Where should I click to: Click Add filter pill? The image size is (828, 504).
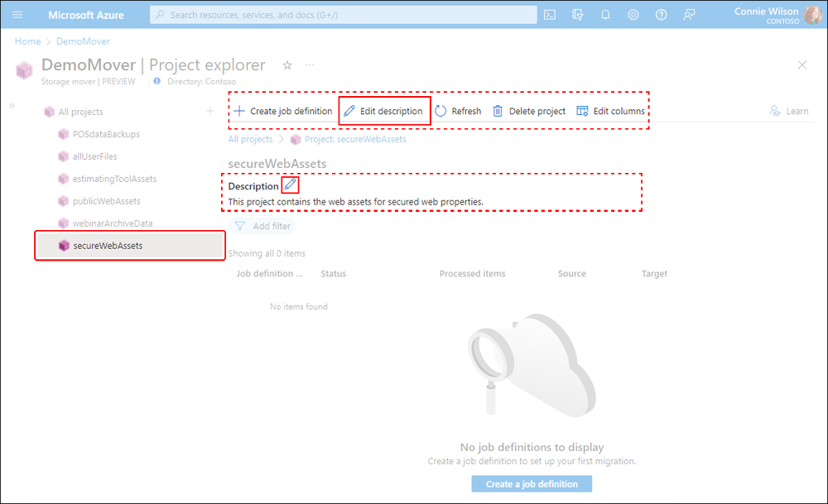262,226
